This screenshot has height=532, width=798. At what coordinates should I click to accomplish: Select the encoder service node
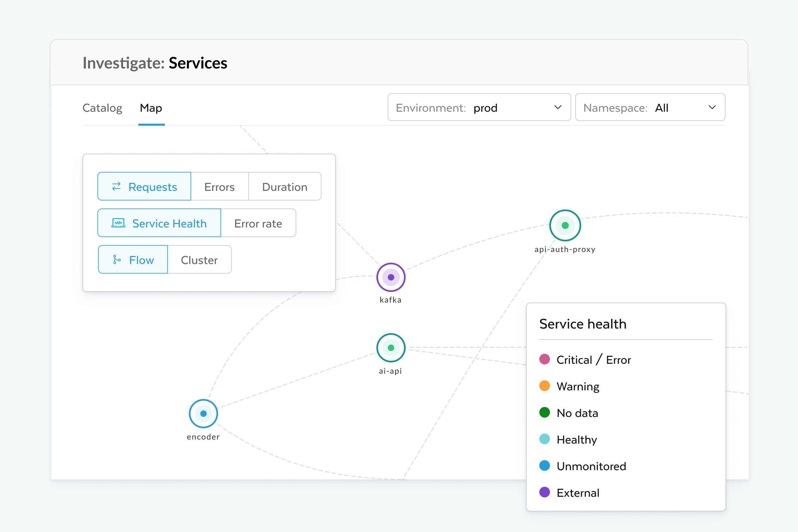click(x=203, y=414)
